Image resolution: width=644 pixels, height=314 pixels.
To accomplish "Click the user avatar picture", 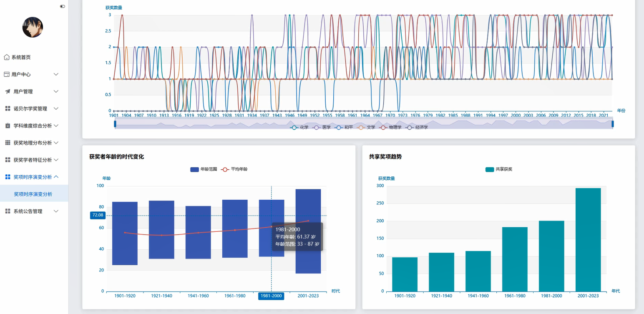I will (33, 28).
